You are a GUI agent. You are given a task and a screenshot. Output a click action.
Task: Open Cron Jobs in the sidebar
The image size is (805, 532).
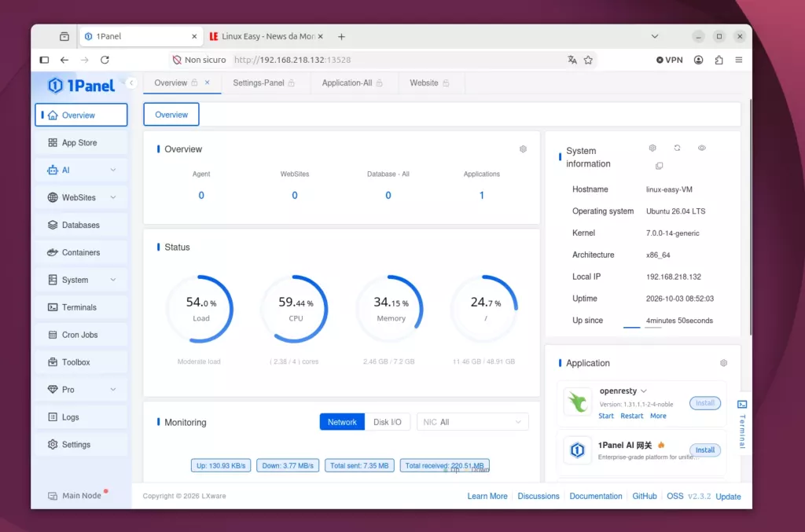(x=81, y=335)
